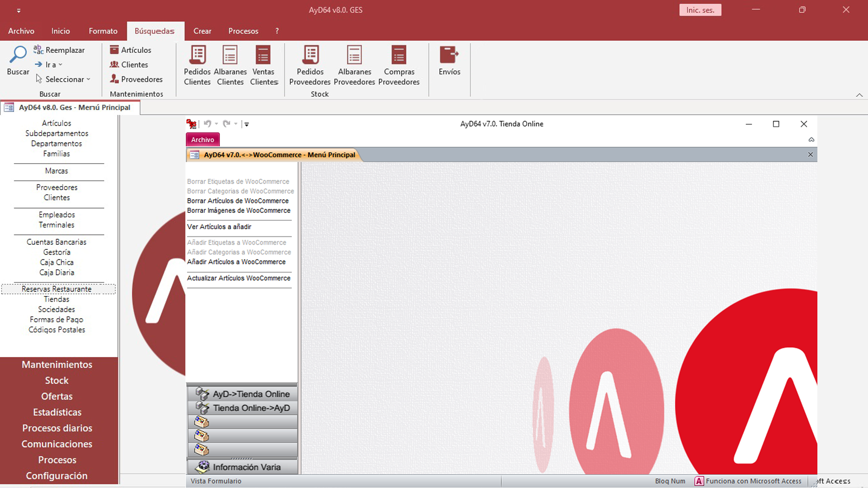Open the Seleccionar dropdown
868x488 pixels.
(x=63, y=79)
